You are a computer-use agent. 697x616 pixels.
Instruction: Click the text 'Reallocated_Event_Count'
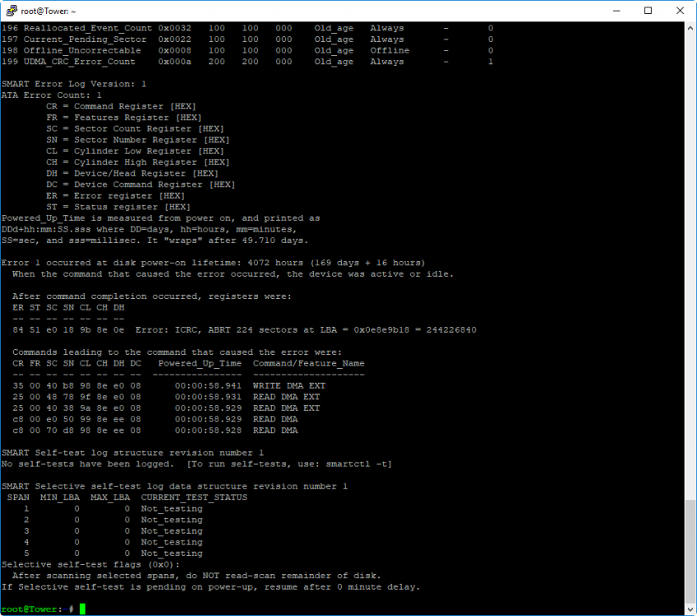(x=88, y=28)
